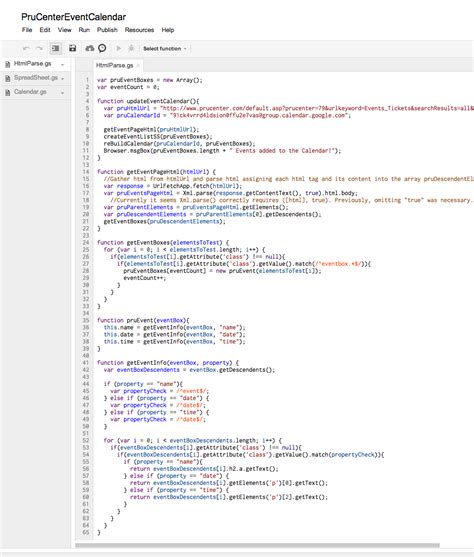The width and height of the screenshot is (474, 557).
Task: Open the Resources menu
Action: click(x=139, y=30)
